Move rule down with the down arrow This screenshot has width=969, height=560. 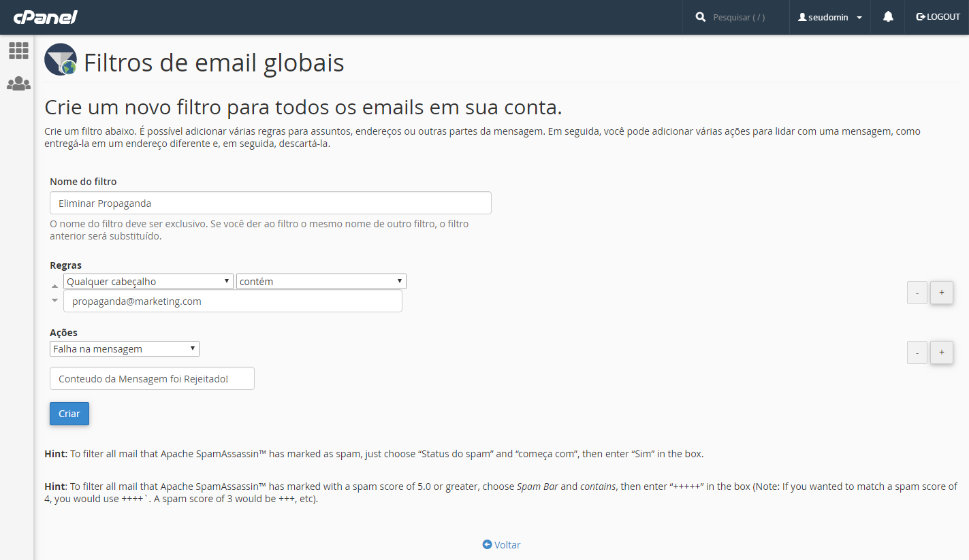click(55, 300)
